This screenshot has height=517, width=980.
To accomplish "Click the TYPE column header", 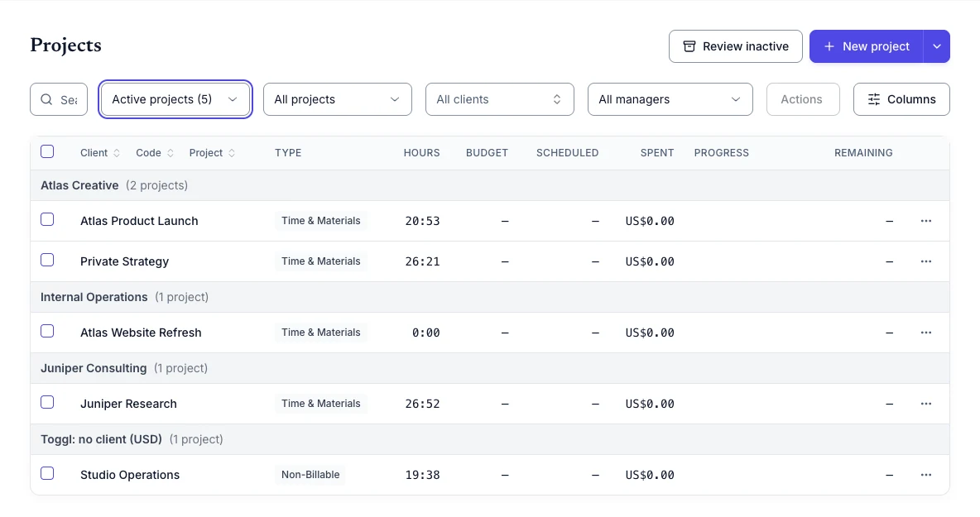I will tap(288, 153).
